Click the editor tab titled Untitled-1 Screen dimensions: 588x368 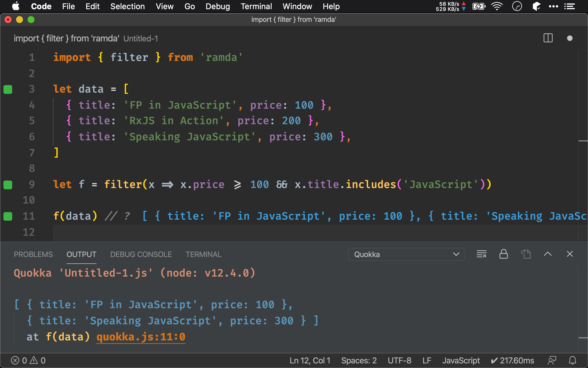point(86,38)
